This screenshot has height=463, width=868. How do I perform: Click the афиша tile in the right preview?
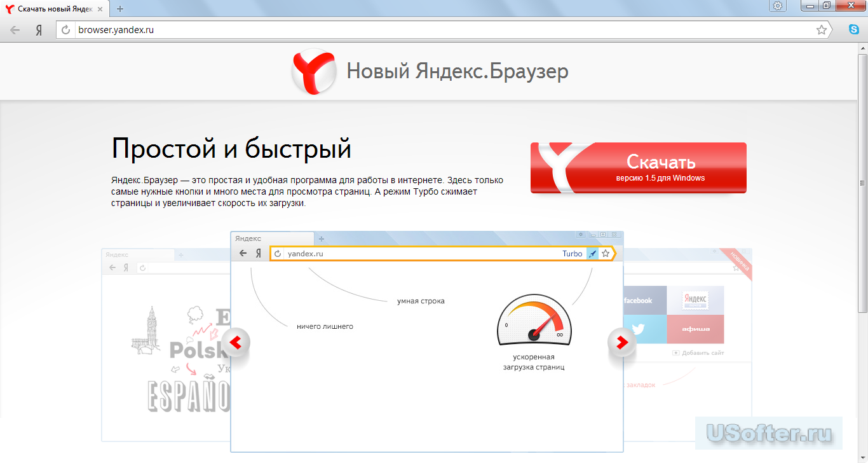pyautogui.click(x=696, y=329)
